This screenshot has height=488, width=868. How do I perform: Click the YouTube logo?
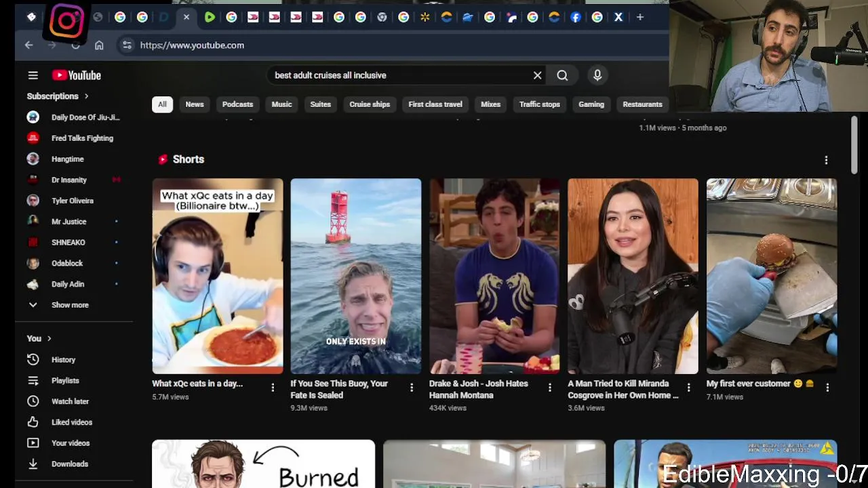(77, 75)
